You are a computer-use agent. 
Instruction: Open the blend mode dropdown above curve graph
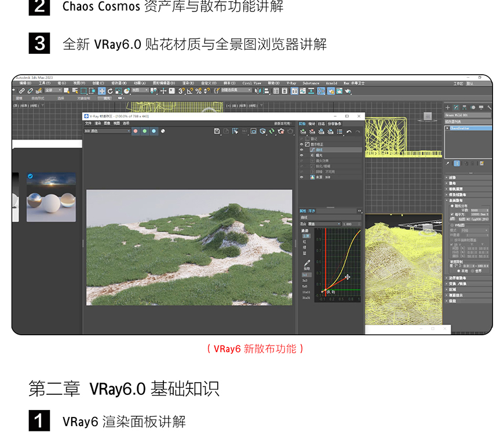click(x=324, y=224)
